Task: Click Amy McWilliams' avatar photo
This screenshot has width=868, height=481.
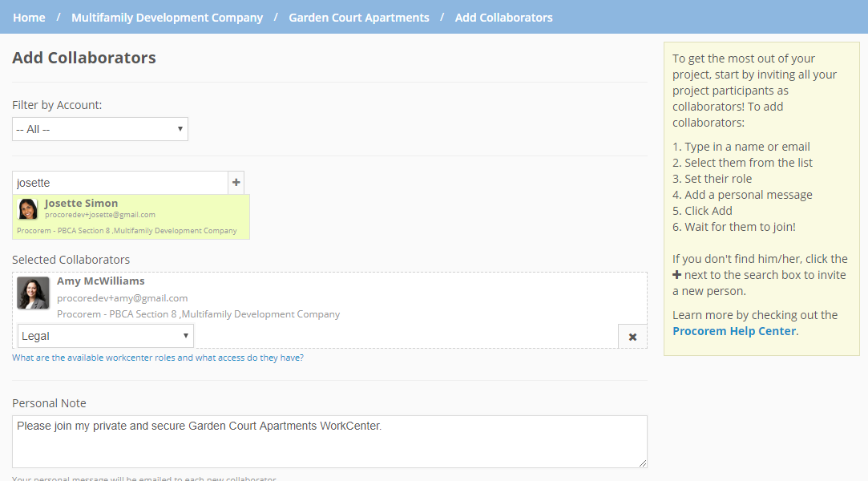Action: tap(33, 293)
